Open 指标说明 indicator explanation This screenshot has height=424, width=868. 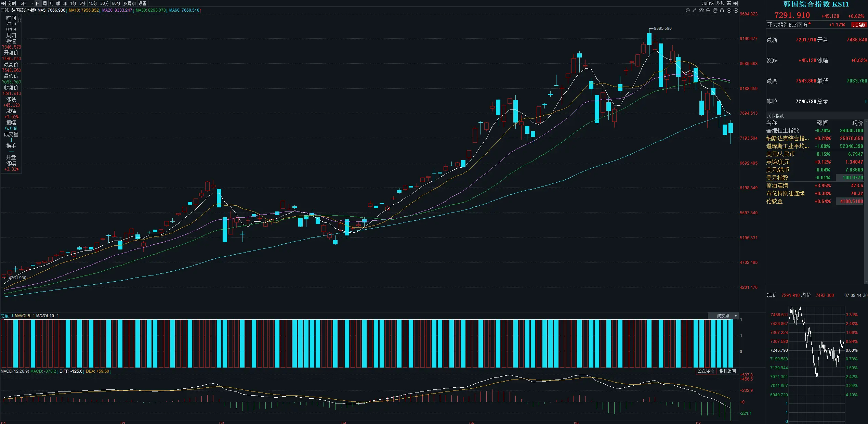click(x=727, y=371)
